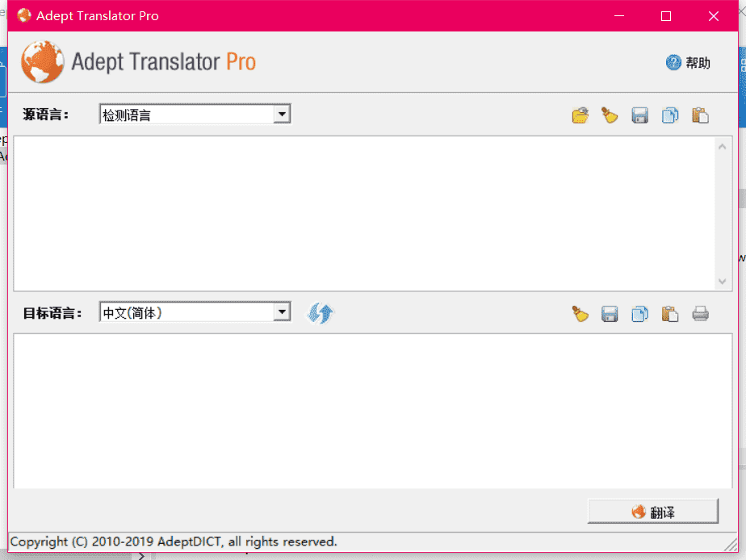Click the Adept Translator globe logo

point(42,62)
